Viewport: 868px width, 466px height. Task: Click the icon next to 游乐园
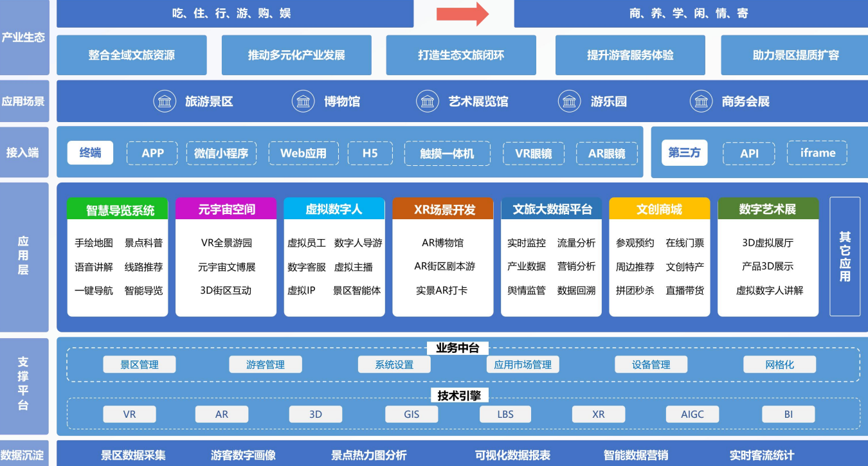(570, 102)
